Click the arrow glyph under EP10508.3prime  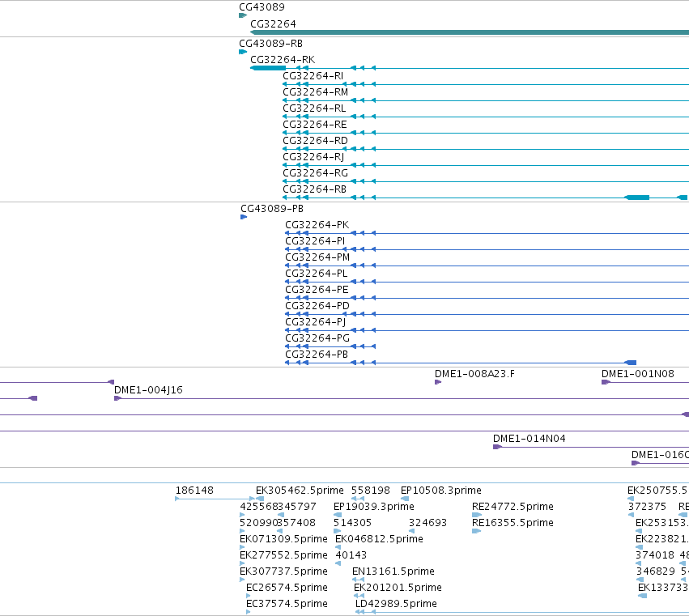point(405,499)
